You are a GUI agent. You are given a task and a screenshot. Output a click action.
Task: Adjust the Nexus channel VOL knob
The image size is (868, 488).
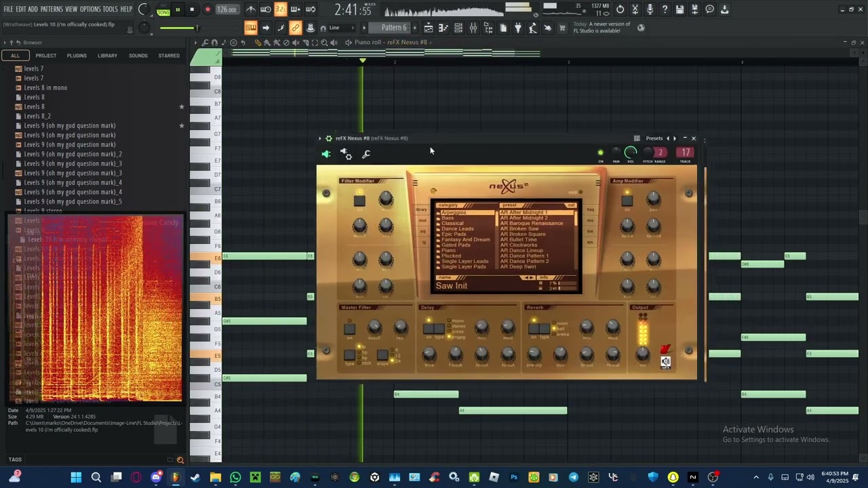click(x=631, y=152)
